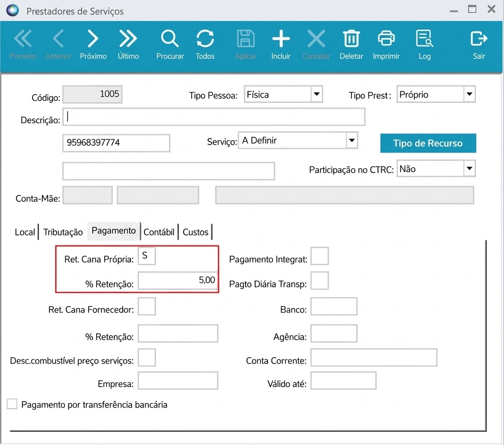This screenshot has height=445, width=504.
Task: Check the Pagamento Integrat box
Action: coord(320,256)
